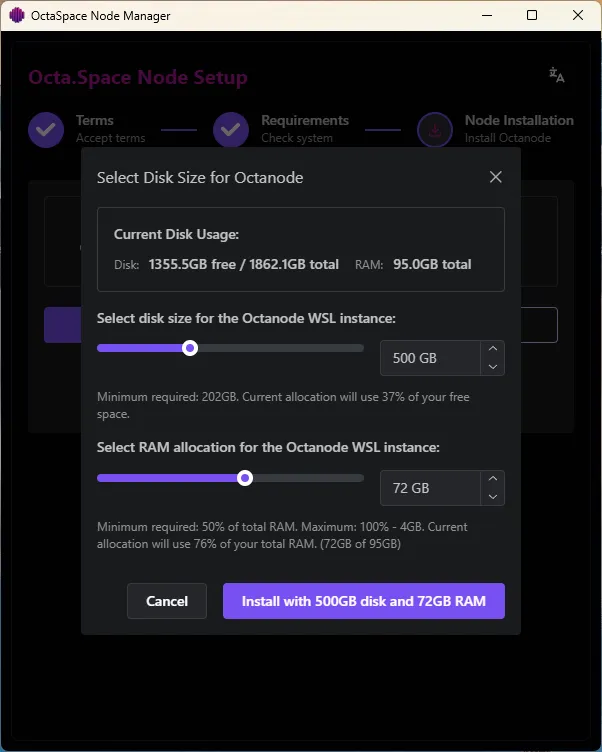Maximize the OctaSpace Node Manager window
This screenshot has height=752, width=602.
pyautogui.click(x=532, y=15)
